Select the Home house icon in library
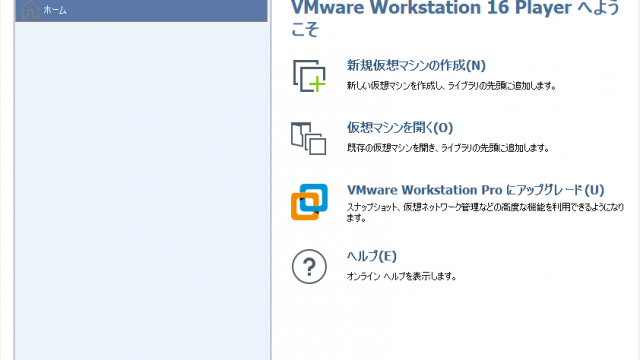640x360 pixels. click(x=30, y=9)
